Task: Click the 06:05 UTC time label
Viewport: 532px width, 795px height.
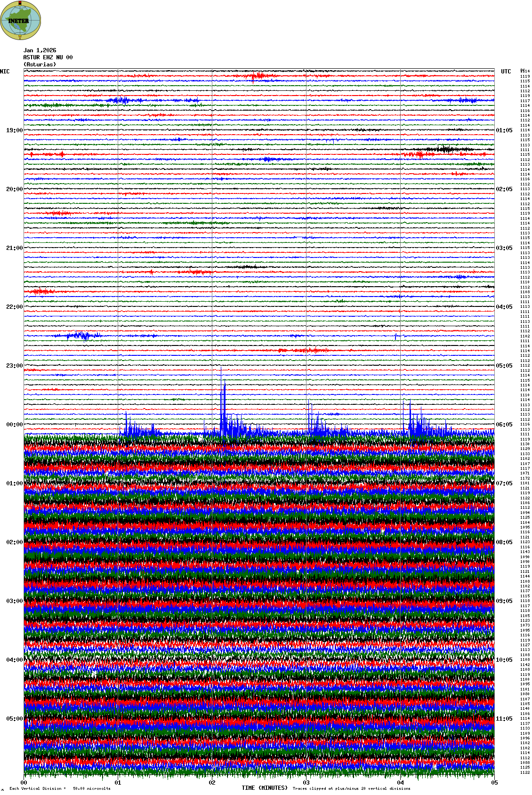Action: 504,425
